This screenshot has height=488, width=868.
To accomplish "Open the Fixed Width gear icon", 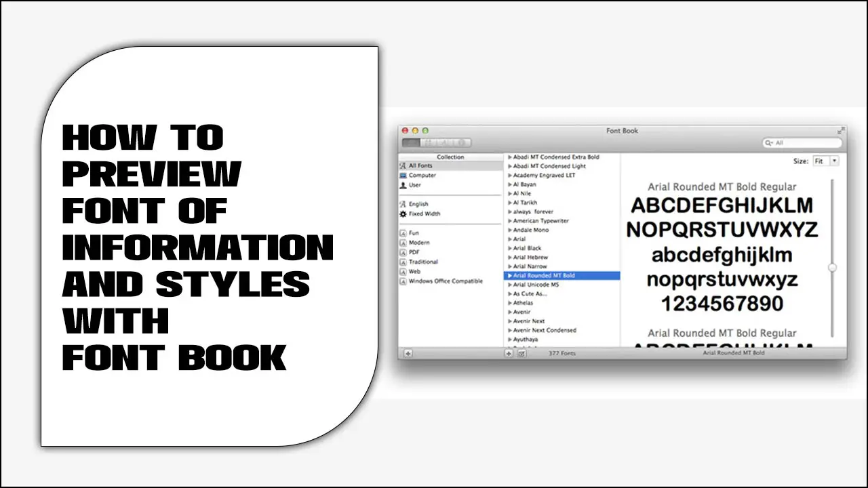I will point(403,213).
